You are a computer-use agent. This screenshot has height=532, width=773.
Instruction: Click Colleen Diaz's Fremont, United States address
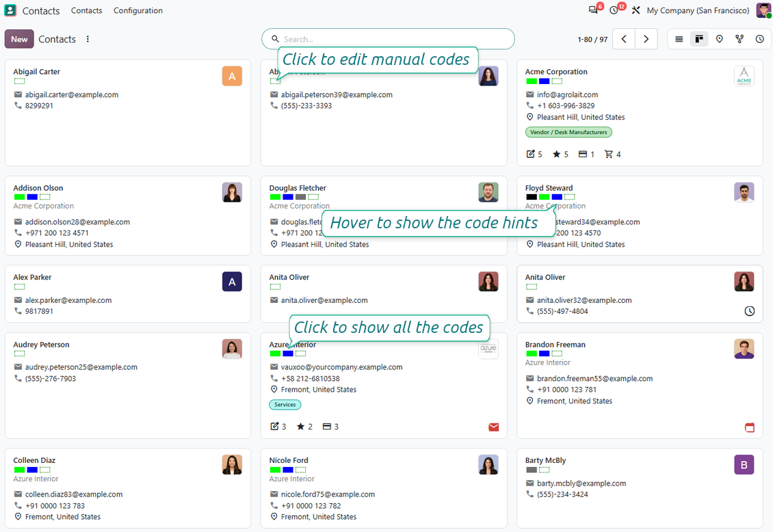(63, 517)
